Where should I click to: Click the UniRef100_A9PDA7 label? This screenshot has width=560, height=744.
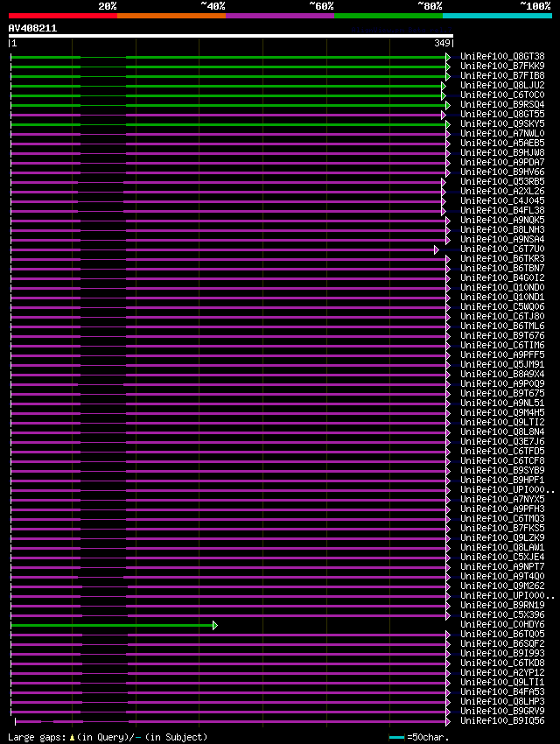[x=502, y=162]
